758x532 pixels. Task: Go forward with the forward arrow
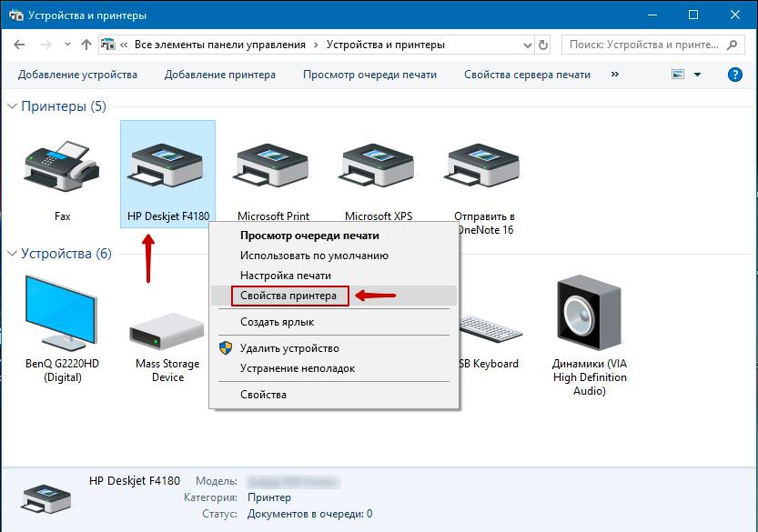click(46, 45)
